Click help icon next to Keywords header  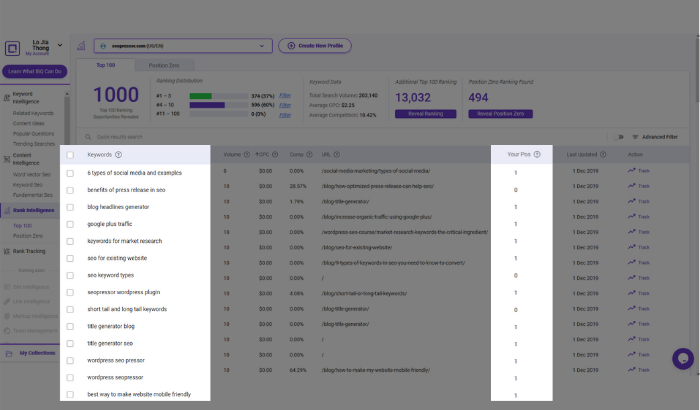(x=118, y=155)
